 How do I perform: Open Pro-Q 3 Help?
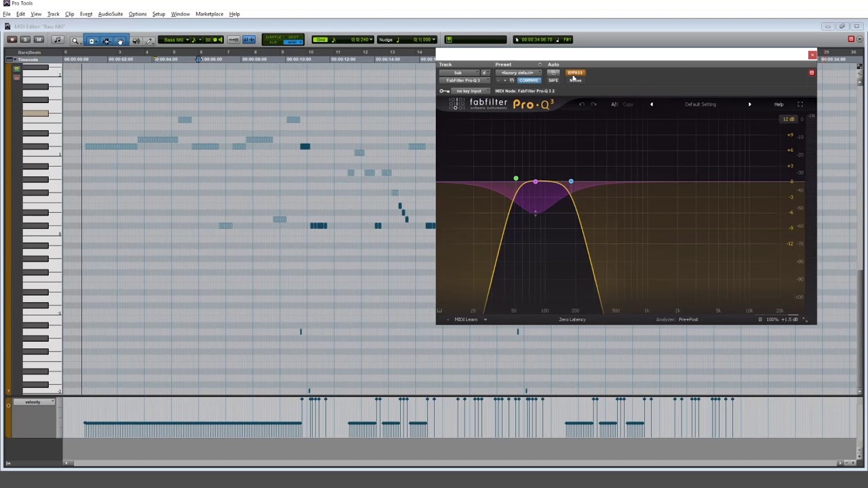coord(778,104)
